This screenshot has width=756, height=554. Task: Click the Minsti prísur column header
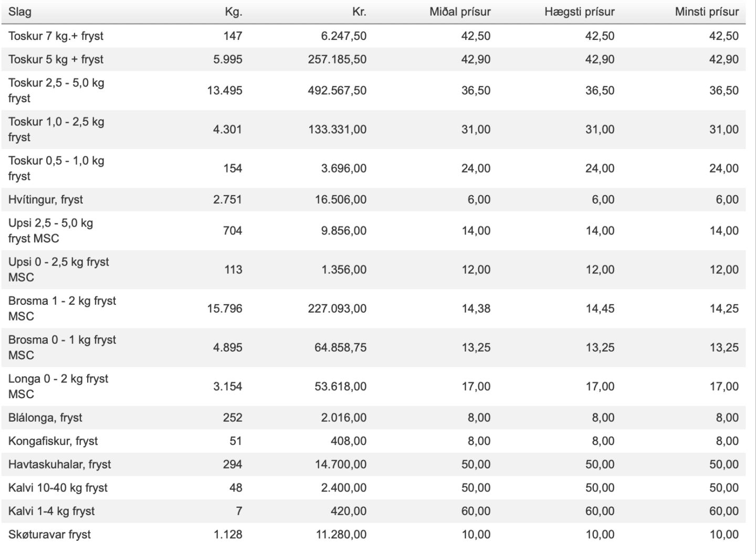[707, 12]
